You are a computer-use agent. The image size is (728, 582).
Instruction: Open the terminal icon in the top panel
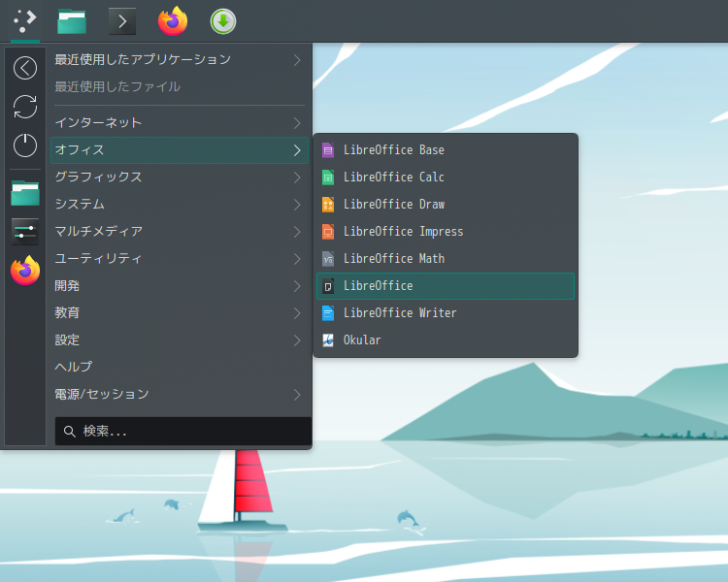pyautogui.click(x=122, y=21)
